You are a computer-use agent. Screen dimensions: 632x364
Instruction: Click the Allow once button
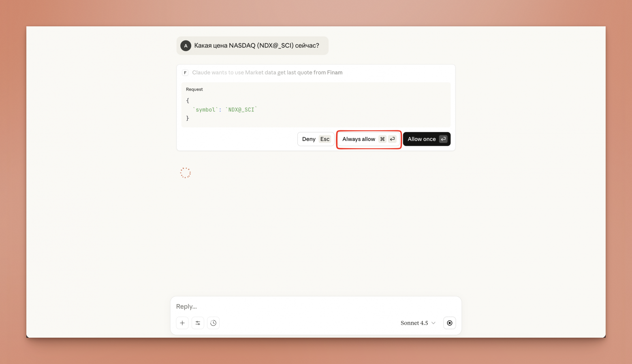pos(427,139)
